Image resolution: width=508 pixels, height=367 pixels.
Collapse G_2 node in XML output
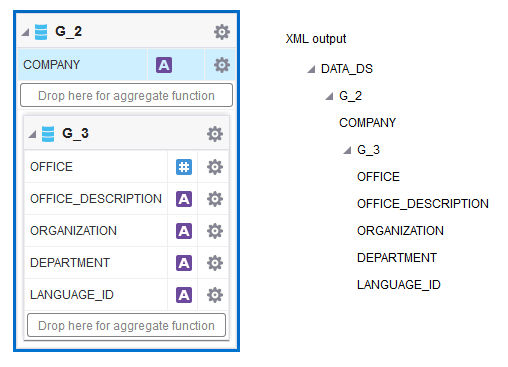point(329,96)
